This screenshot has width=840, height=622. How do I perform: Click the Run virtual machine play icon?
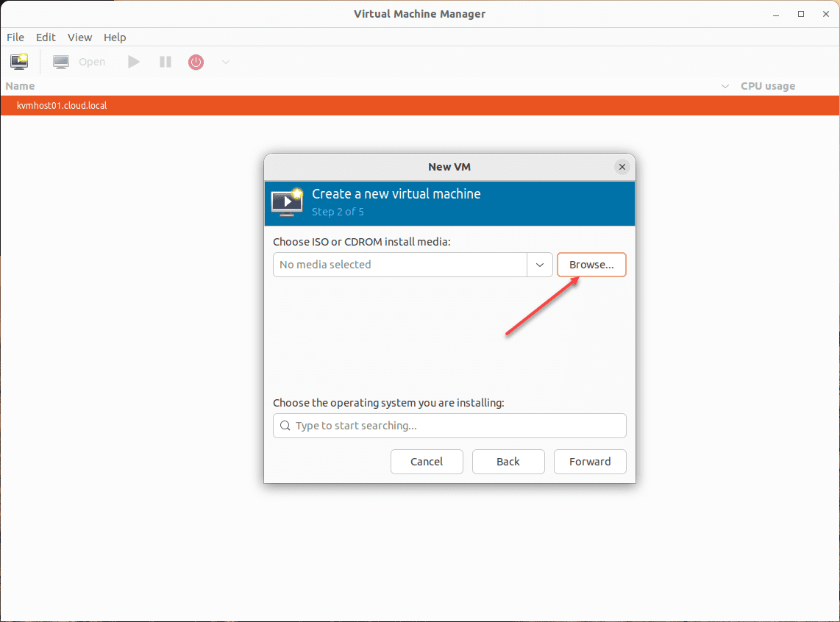pyautogui.click(x=133, y=62)
